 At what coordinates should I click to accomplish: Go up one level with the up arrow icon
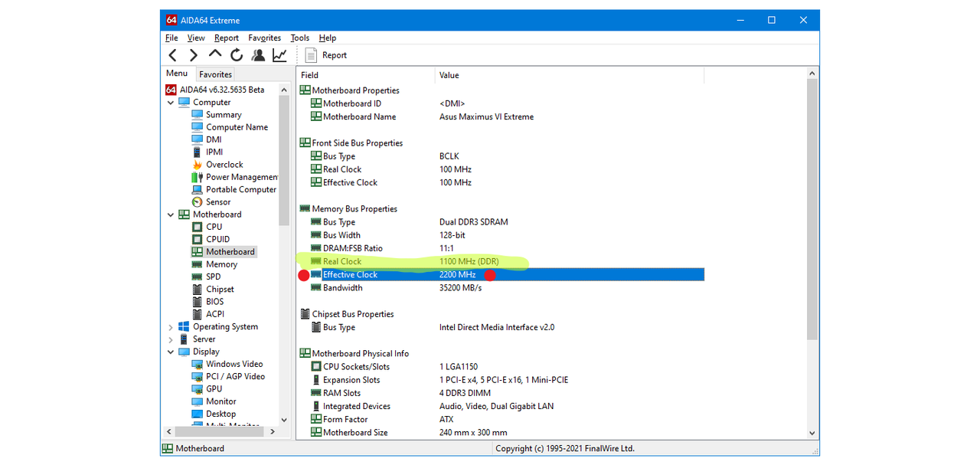(x=215, y=54)
